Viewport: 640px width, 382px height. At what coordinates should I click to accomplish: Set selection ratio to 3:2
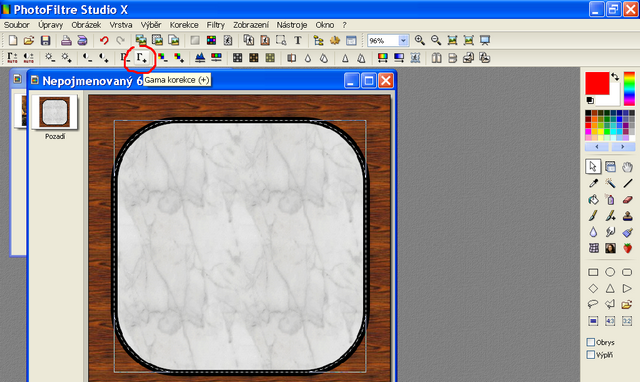(627, 321)
